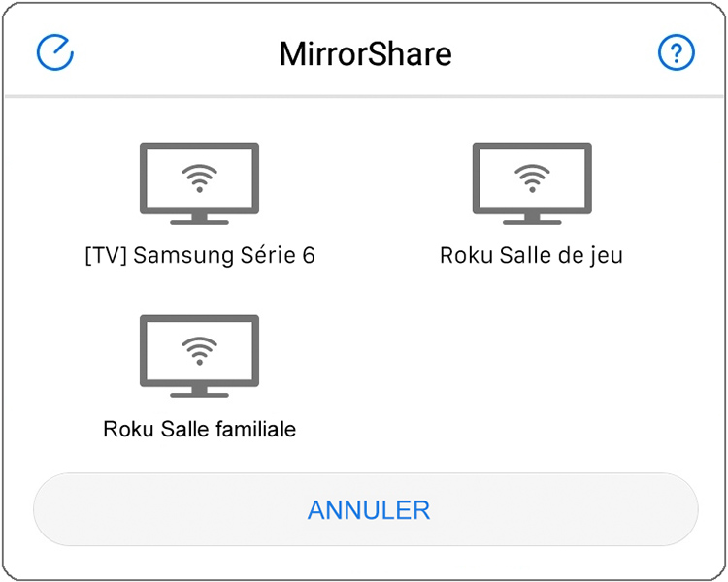The height and width of the screenshot is (582, 728).
Task: Click the "[TV] Samsung Série 6" label
Action: click(x=200, y=256)
